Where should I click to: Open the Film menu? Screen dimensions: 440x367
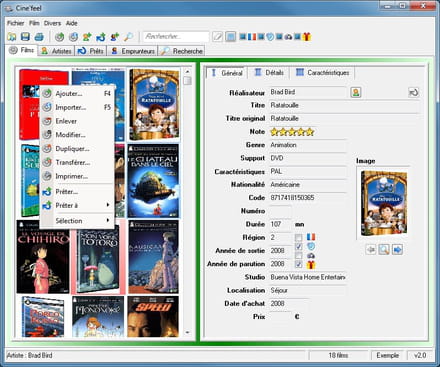pyautogui.click(x=34, y=23)
